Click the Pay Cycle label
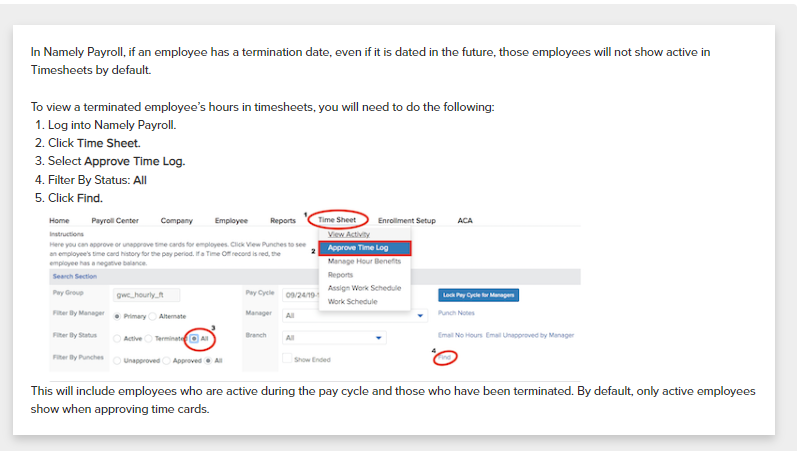The height and width of the screenshot is (451, 802). coord(260,293)
